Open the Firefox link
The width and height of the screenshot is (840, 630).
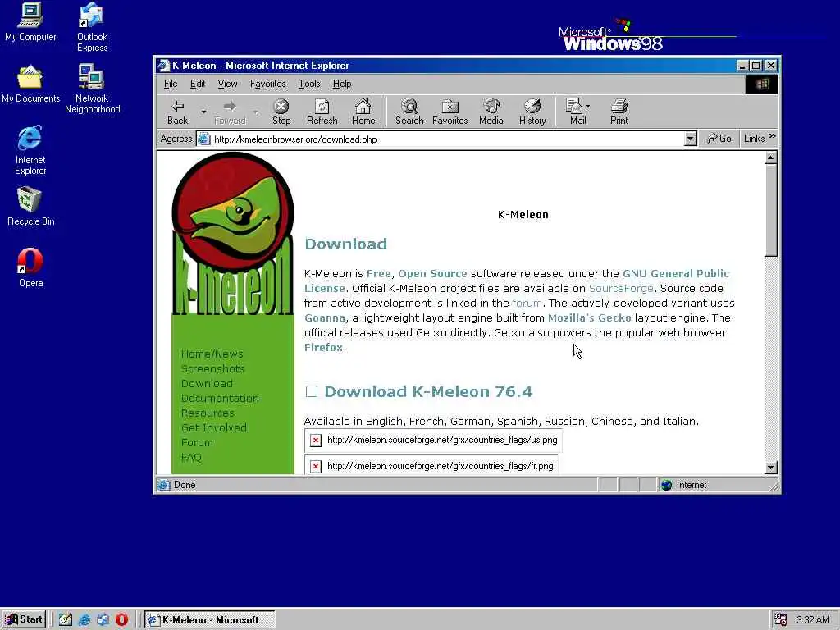(x=323, y=347)
